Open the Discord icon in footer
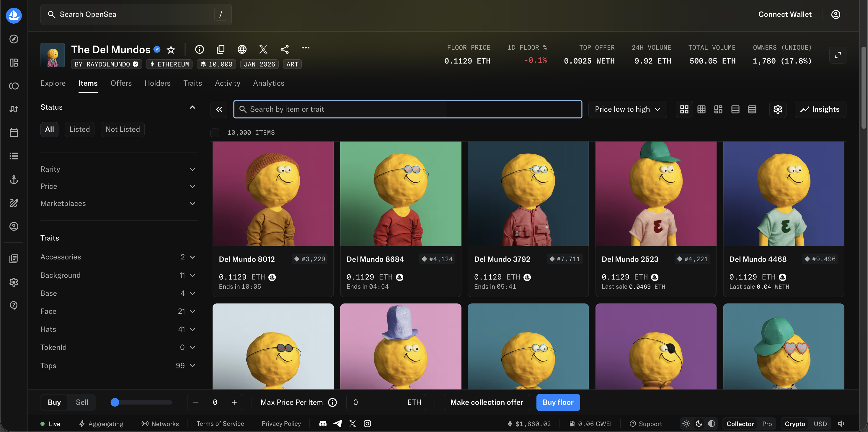Screen dimensions: 868x432 (x=322, y=423)
